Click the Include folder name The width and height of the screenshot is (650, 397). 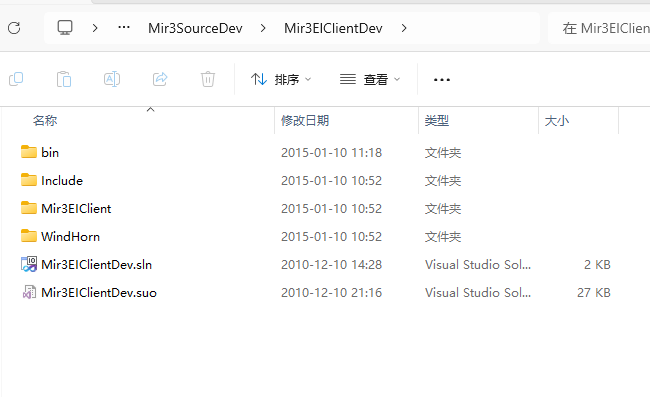click(62, 181)
